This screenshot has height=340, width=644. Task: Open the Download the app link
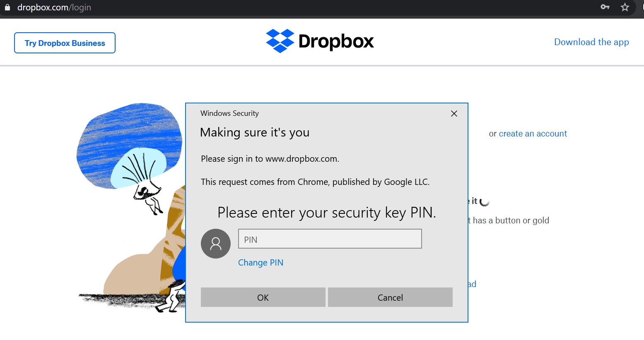click(591, 42)
